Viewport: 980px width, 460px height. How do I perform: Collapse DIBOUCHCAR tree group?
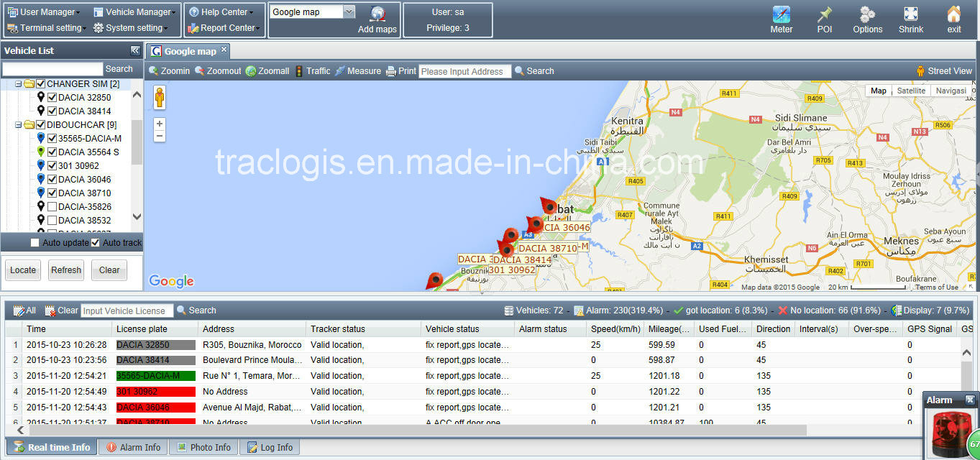pos(19,125)
